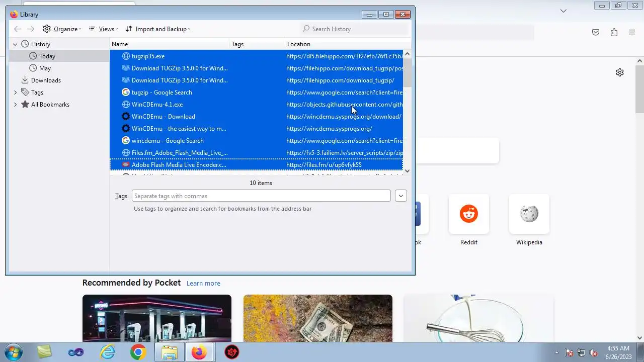Image resolution: width=644 pixels, height=362 pixels.
Task: Click the taskbar clock showing 4:55 AM
Action: pos(618,352)
